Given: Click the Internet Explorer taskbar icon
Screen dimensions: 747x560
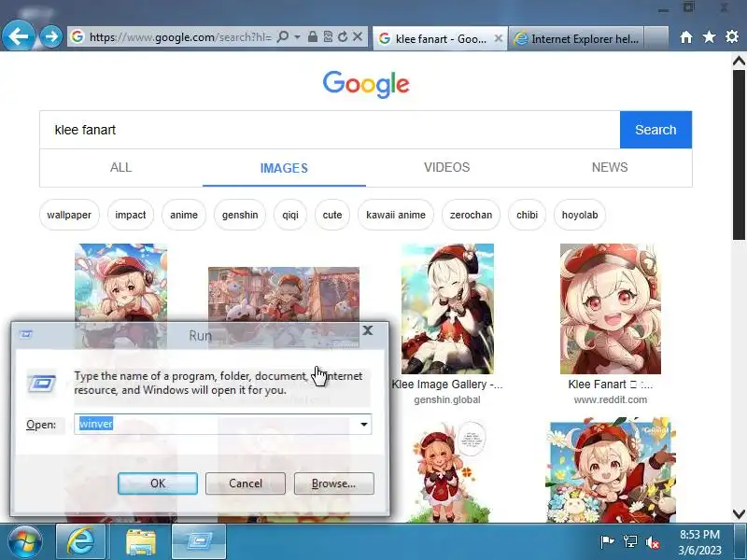Looking at the screenshot, I should 81,542.
